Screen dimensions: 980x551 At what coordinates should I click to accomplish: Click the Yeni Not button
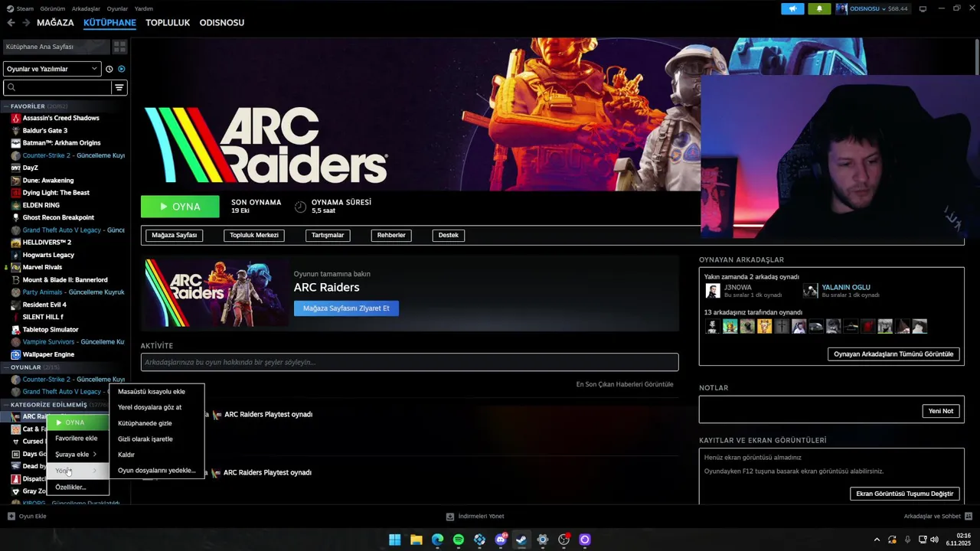[941, 411]
